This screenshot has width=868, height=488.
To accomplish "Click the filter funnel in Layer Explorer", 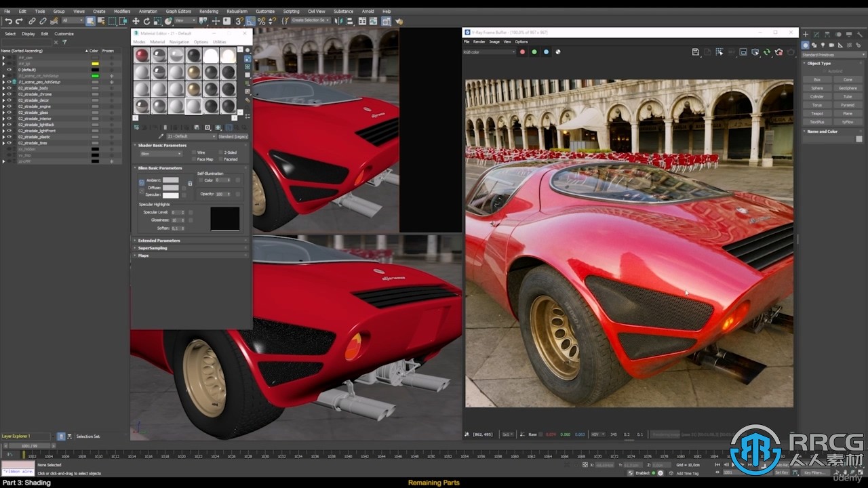I will [64, 42].
